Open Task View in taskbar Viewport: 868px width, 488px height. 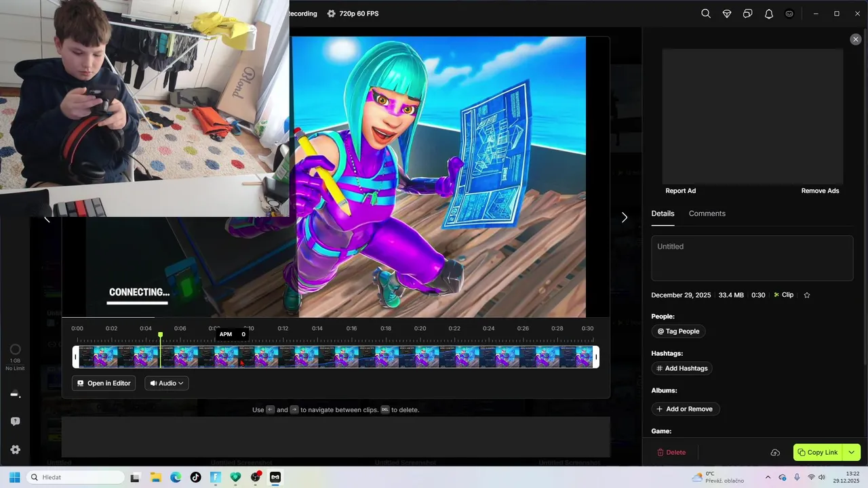pyautogui.click(x=135, y=477)
